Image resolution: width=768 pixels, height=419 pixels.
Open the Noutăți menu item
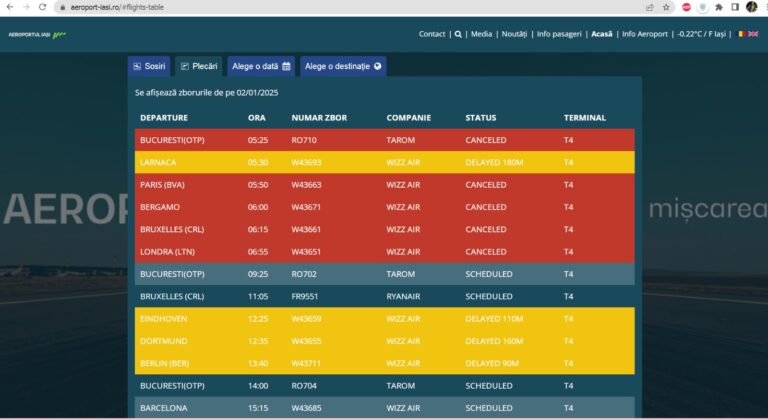(x=514, y=34)
